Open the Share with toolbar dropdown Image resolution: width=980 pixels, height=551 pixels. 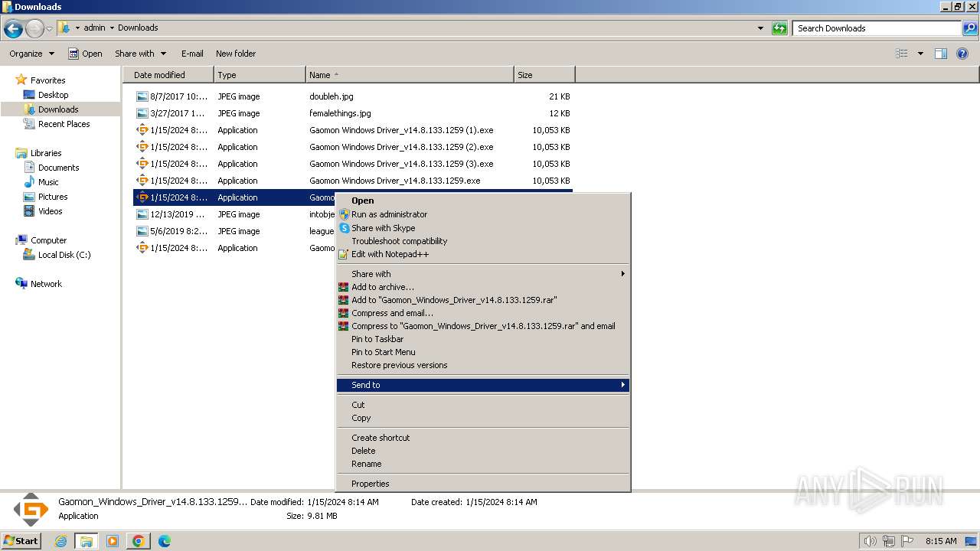140,54
